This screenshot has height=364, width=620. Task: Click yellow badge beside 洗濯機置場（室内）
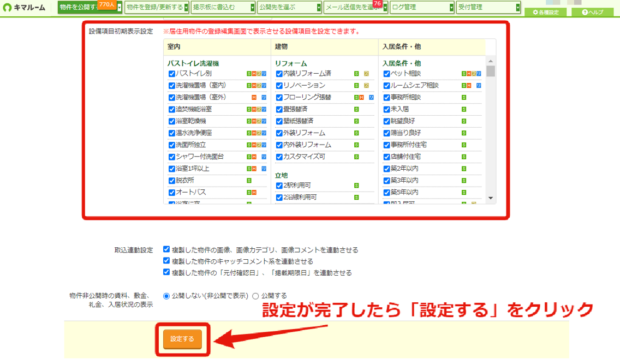pos(259,85)
